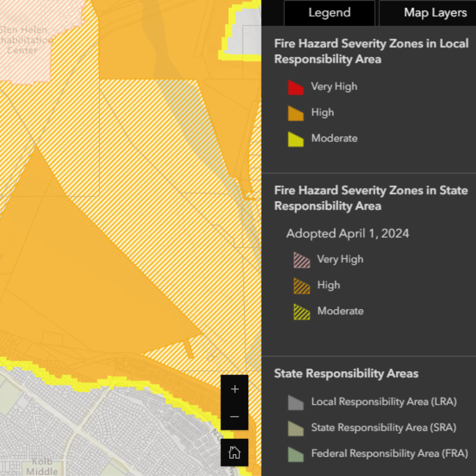476x476 pixels.
Task: Click the orange High symbol under LRA legend
Action: [295, 113]
